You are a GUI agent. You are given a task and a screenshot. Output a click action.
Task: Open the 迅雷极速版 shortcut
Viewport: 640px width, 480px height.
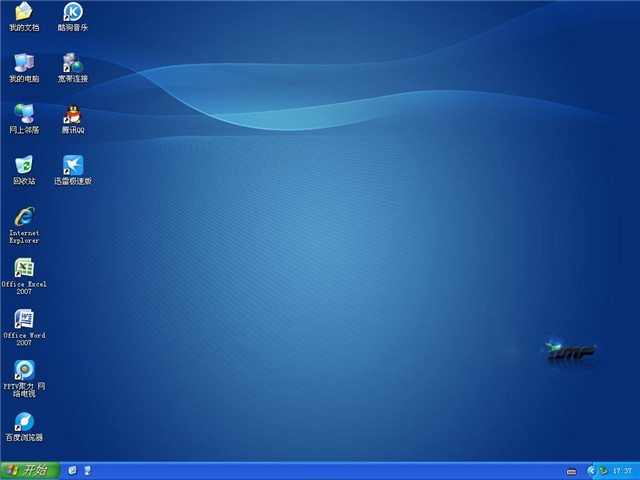(73, 170)
